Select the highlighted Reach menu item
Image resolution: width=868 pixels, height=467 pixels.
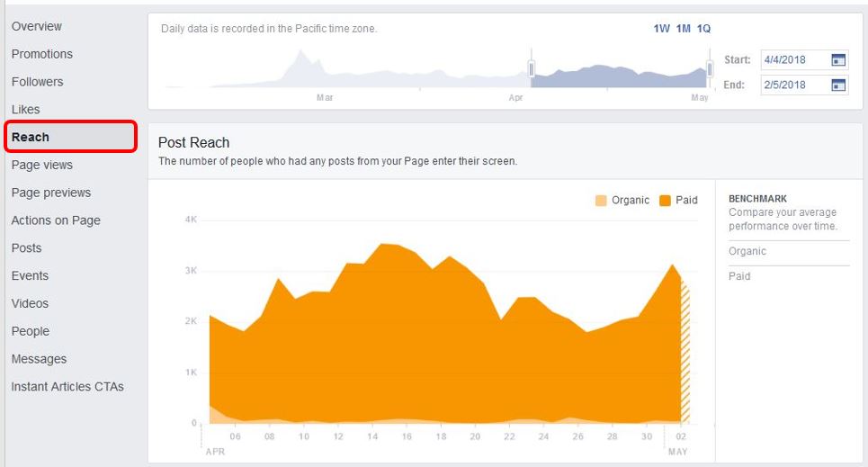point(70,136)
